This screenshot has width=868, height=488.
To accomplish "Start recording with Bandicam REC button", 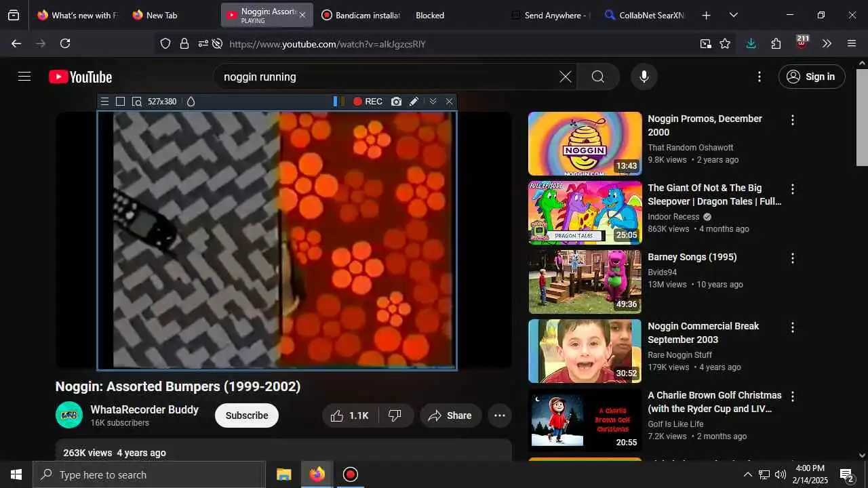I will 368,102.
